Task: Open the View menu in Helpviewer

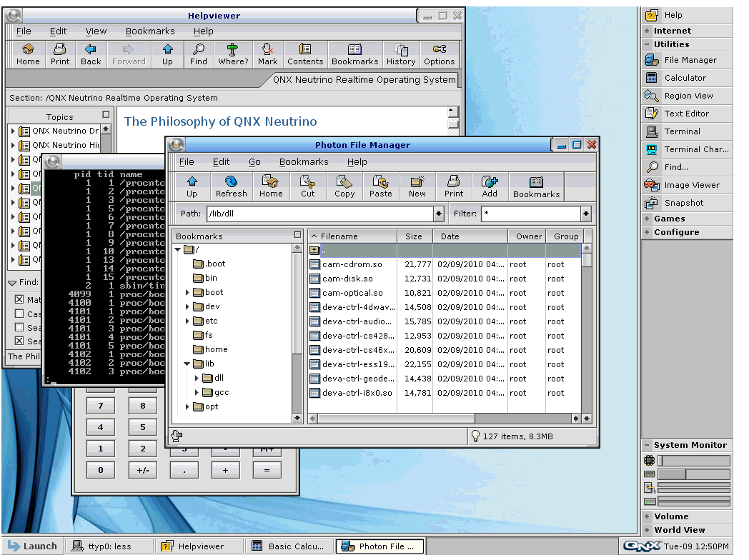Action: [96, 31]
